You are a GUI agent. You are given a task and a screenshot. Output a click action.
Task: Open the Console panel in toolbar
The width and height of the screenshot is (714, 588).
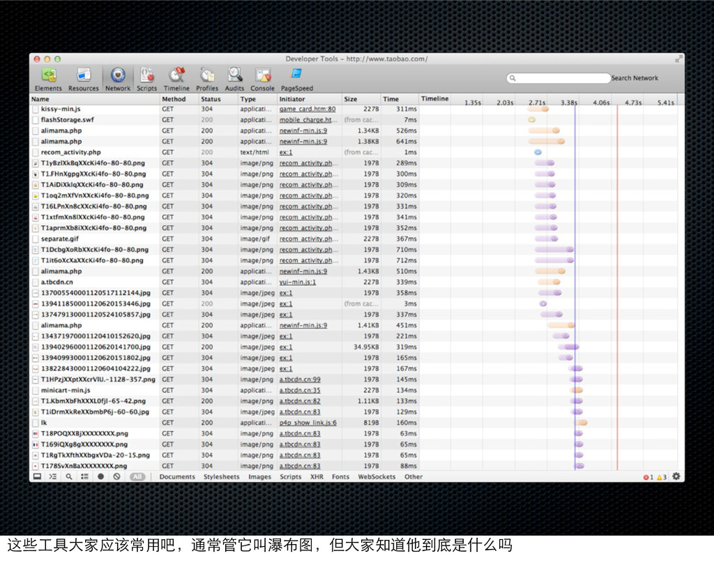(262, 79)
